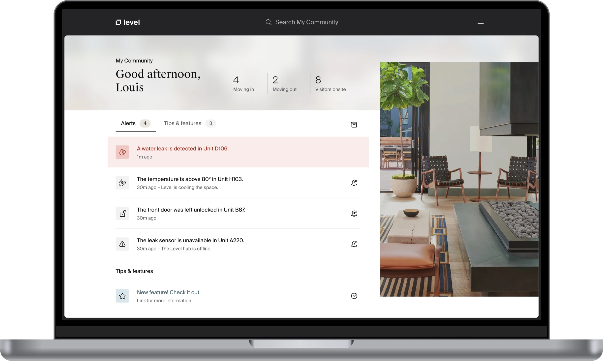603x364 pixels.
Task: Click the Tips & features section heading
Action: [134, 271]
